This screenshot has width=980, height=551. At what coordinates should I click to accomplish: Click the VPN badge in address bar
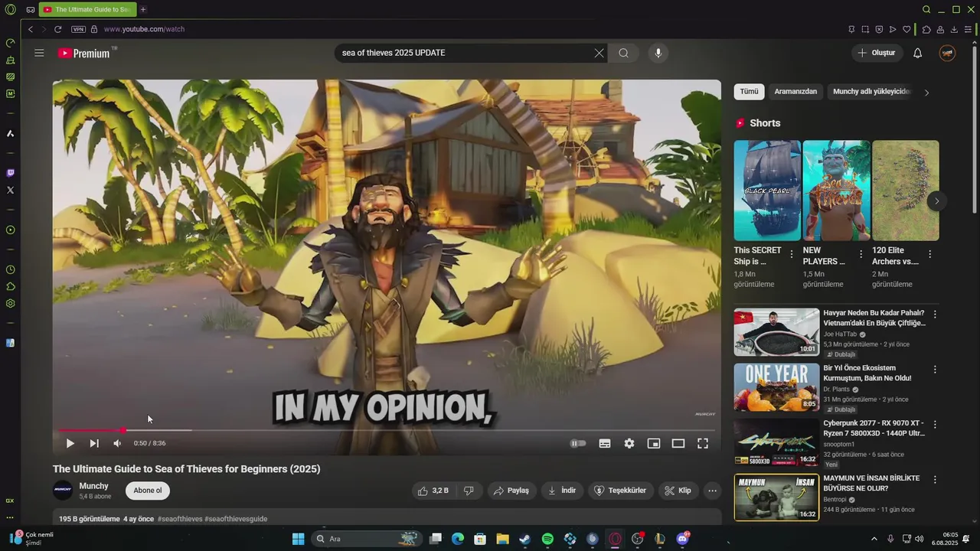pos(78,29)
